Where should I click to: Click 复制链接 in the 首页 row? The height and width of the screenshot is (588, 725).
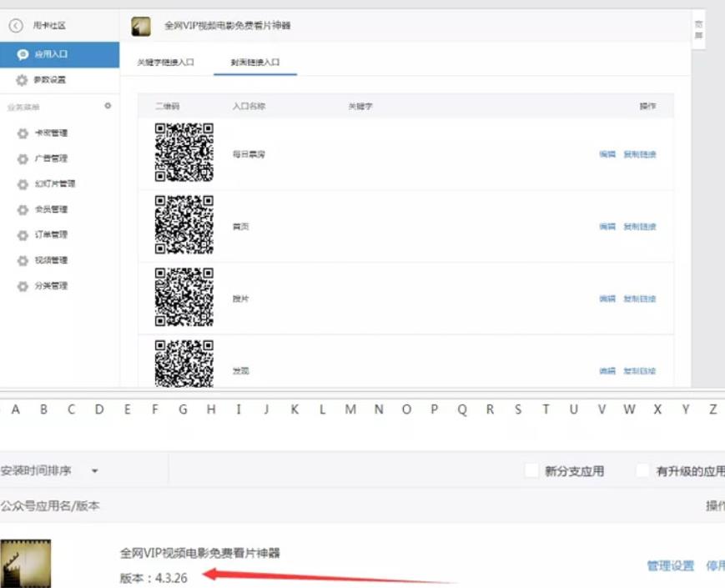point(640,227)
